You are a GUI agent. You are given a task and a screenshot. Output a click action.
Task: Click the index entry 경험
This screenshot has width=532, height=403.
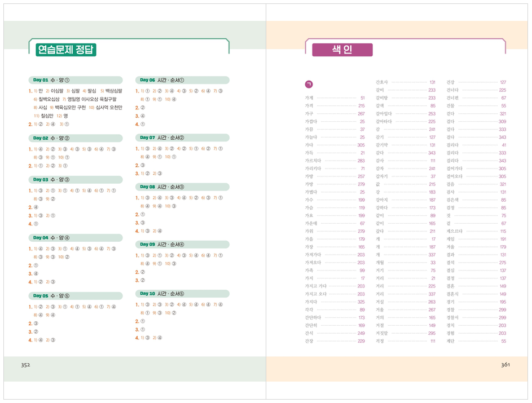[476, 333]
